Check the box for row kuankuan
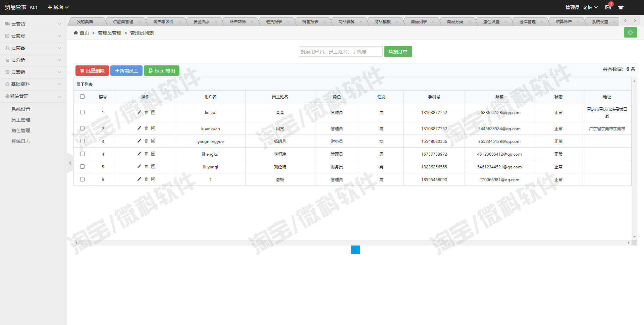Viewport: 644px width, 325px height. (x=82, y=128)
